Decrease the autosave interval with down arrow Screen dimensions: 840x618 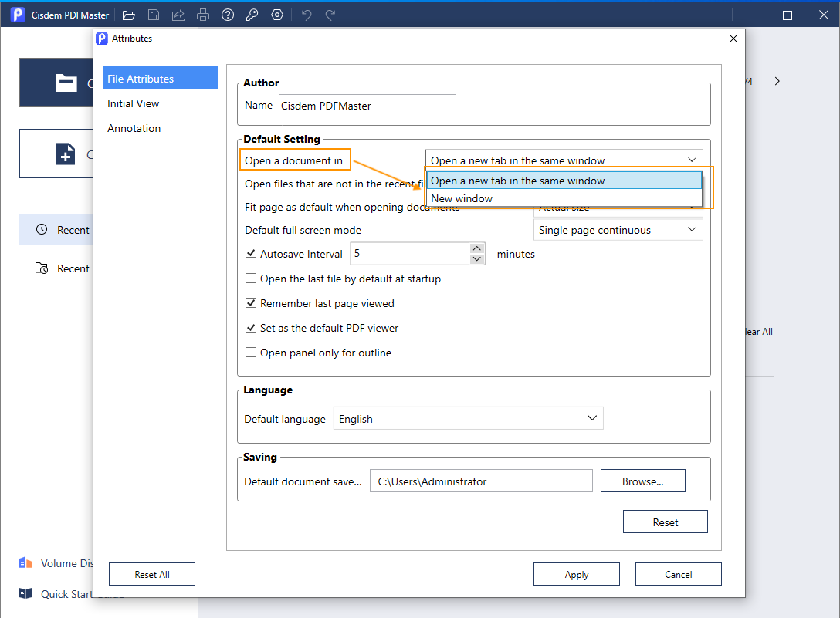[477, 259]
